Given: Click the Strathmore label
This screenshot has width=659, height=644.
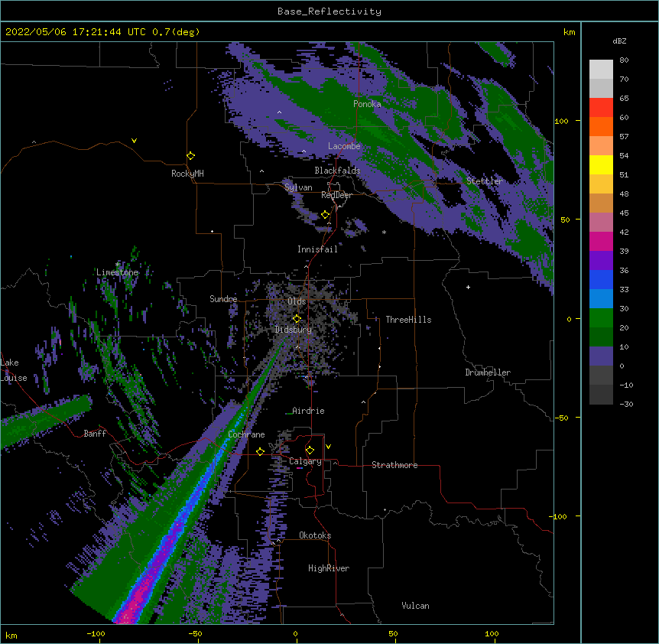Looking at the screenshot, I should tap(394, 465).
